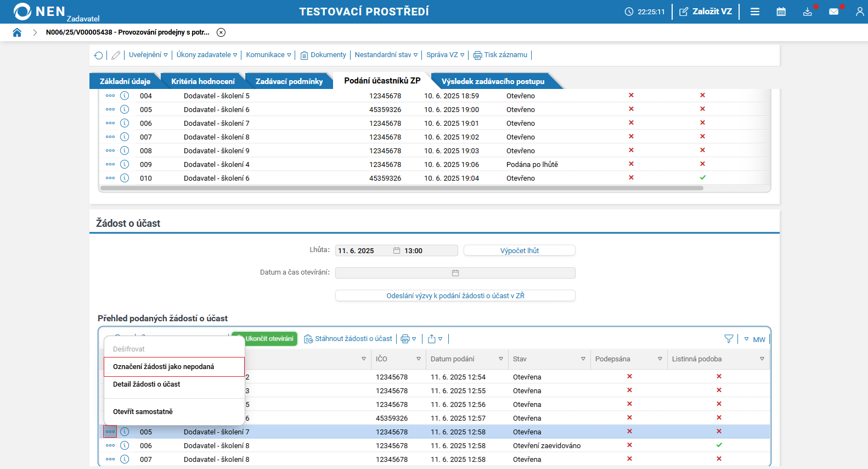Show info for upper row 005
The image size is (868, 469).
coord(125,109)
